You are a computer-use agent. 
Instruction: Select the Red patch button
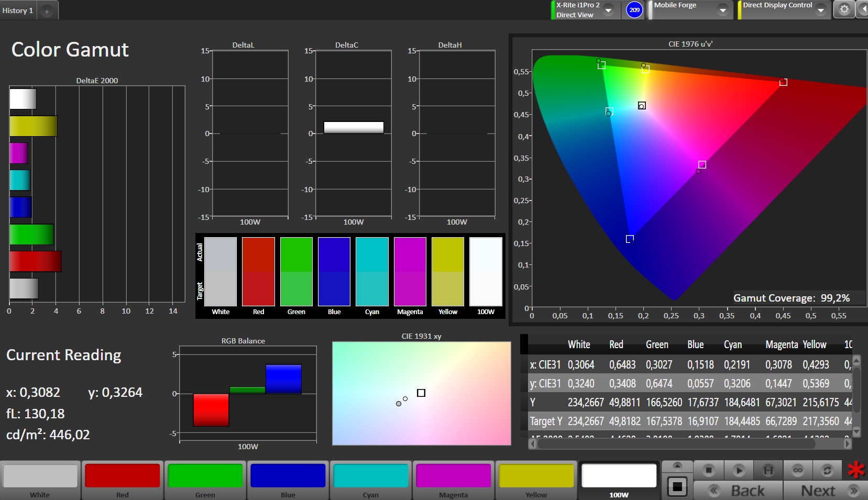pos(123,480)
